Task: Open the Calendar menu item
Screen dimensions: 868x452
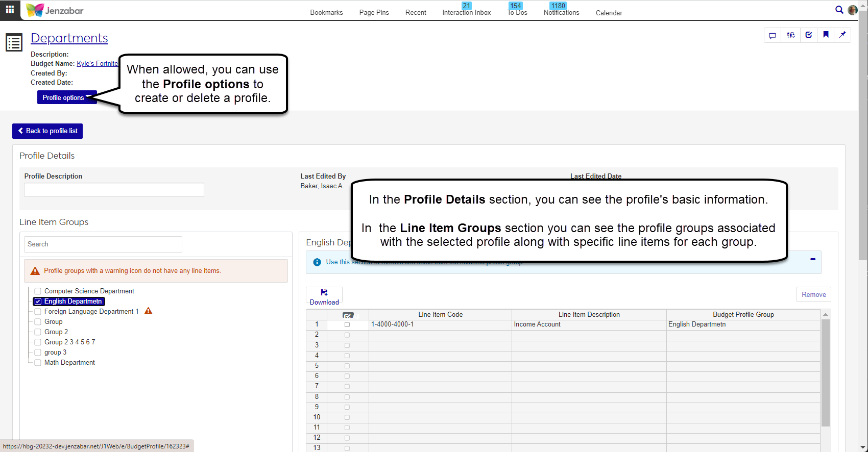Action: click(x=609, y=13)
